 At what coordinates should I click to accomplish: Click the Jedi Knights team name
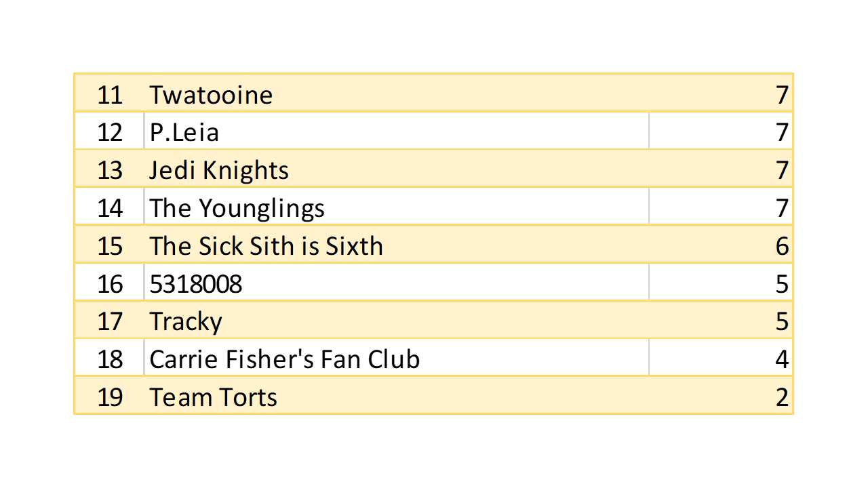pos(219,169)
